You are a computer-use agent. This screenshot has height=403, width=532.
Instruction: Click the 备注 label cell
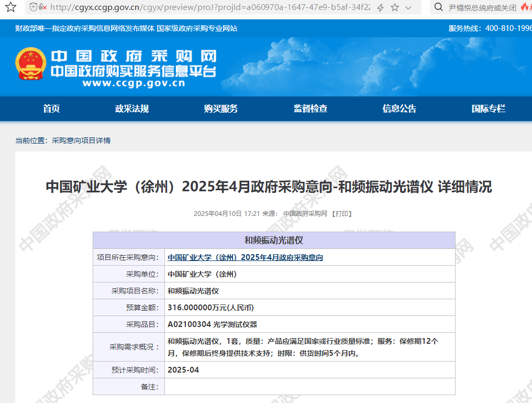(129, 387)
